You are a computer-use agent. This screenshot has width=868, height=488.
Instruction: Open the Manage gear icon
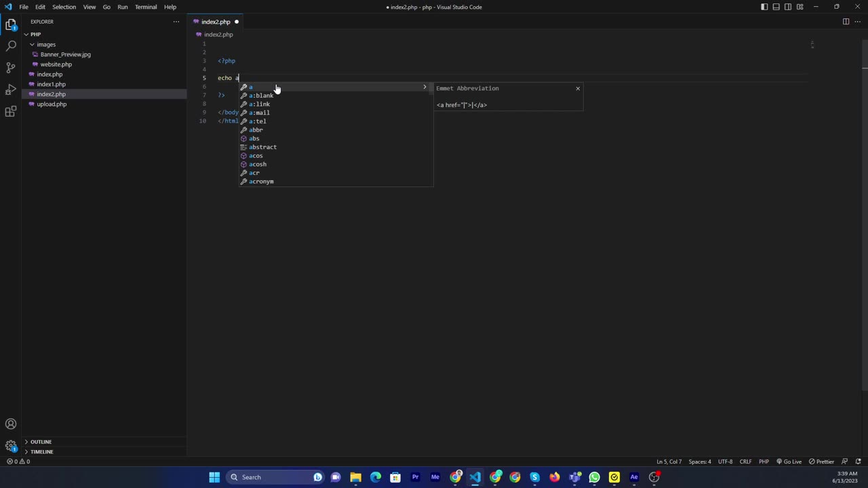pos(11,446)
